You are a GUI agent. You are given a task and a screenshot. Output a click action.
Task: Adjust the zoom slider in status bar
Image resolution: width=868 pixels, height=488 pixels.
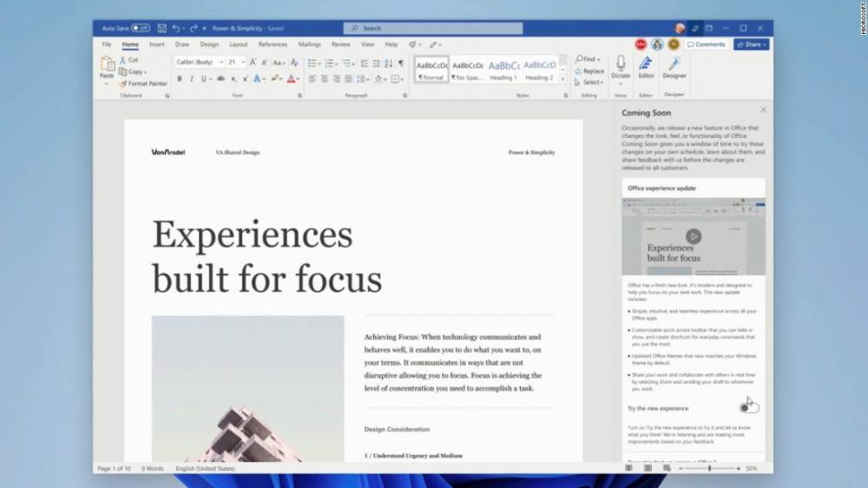(710, 468)
